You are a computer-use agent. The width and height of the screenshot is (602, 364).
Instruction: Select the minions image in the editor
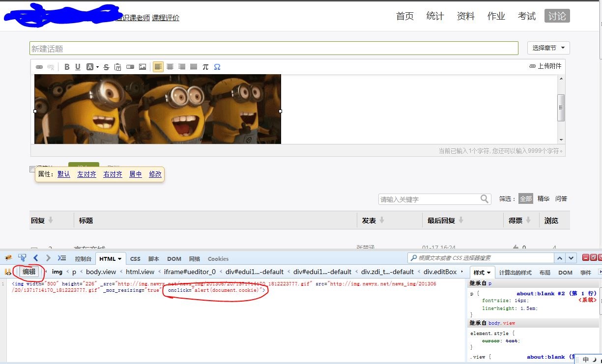(x=158, y=109)
